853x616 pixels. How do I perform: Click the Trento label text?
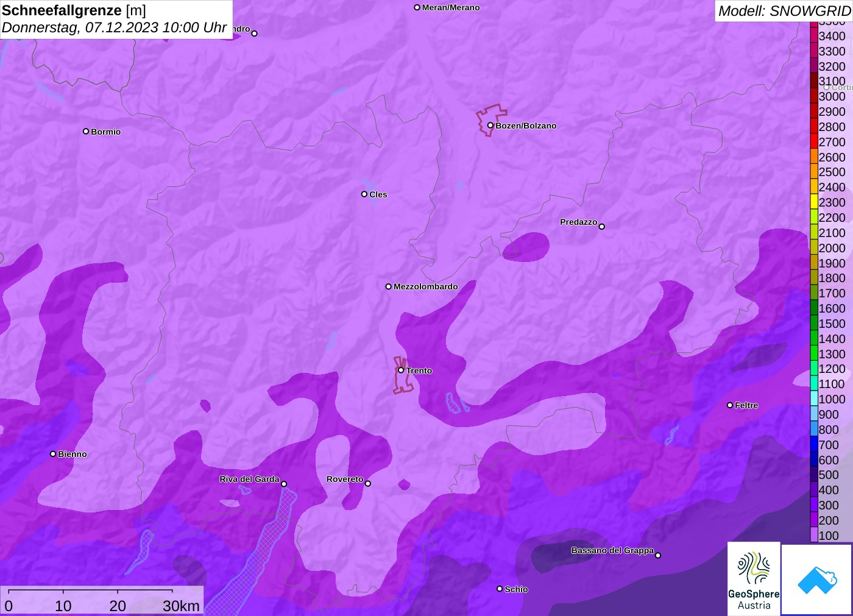click(x=419, y=371)
